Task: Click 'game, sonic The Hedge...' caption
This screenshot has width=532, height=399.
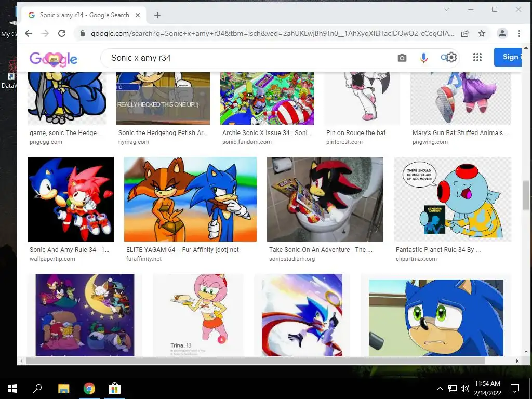Action: [x=65, y=133]
